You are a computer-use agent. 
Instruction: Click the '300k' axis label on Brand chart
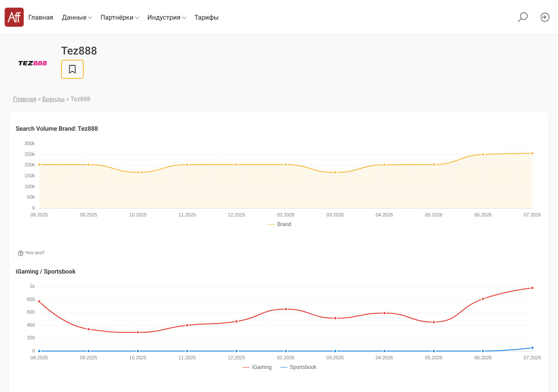click(30, 143)
